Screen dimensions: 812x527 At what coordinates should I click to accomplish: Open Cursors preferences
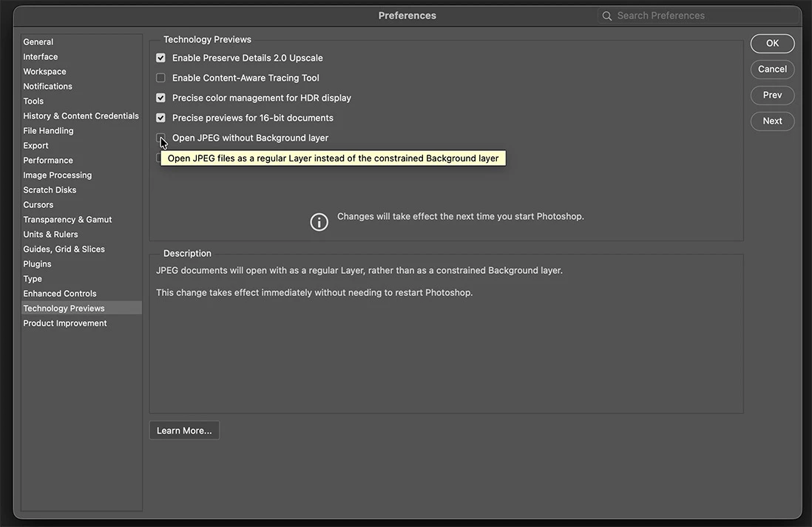coord(81,205)
